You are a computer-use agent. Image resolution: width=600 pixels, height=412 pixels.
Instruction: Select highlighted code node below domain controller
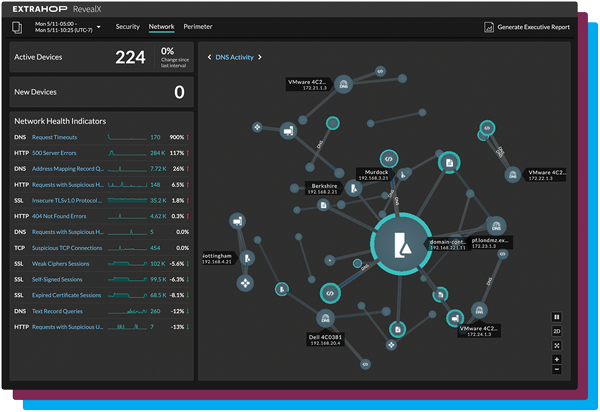coord(330,293)
